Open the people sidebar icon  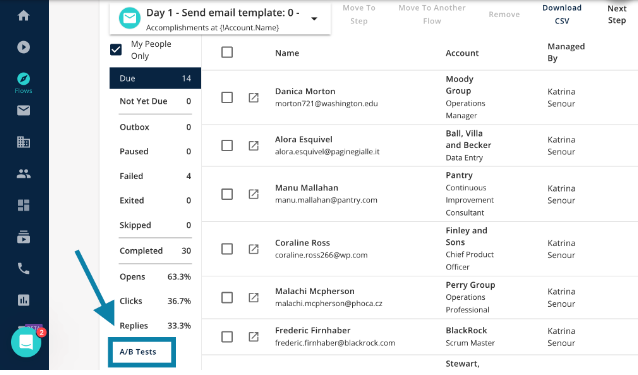(x=24, y=174)
